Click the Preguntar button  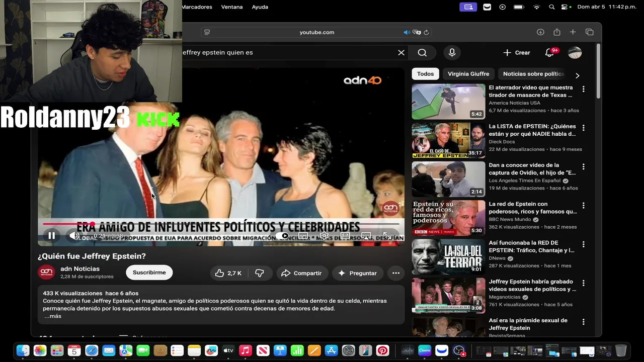click(x=357, y=273)
